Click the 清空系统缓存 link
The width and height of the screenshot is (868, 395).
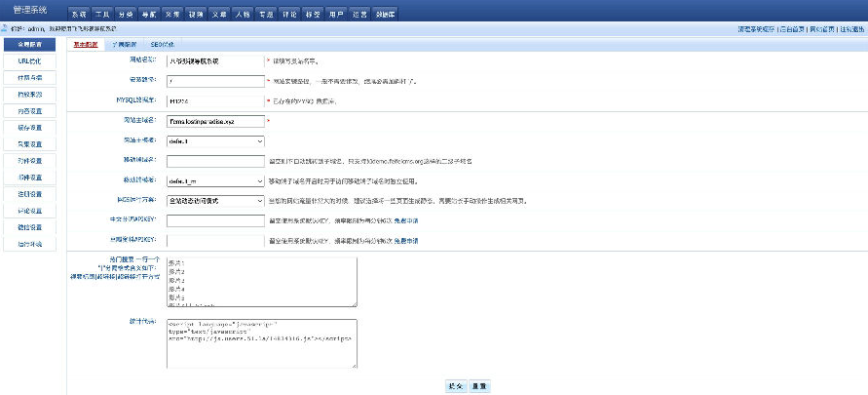[756, 29]
